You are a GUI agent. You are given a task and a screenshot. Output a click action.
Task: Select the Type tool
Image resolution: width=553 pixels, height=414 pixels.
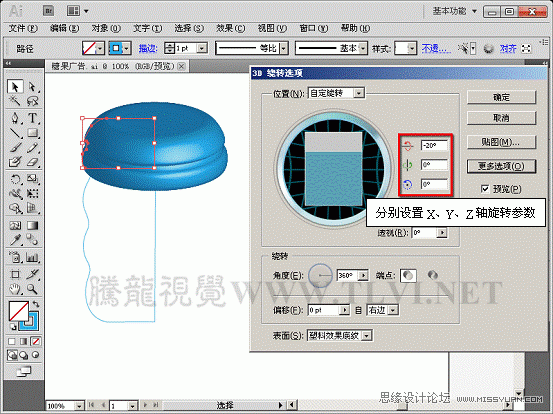[32, 118]
